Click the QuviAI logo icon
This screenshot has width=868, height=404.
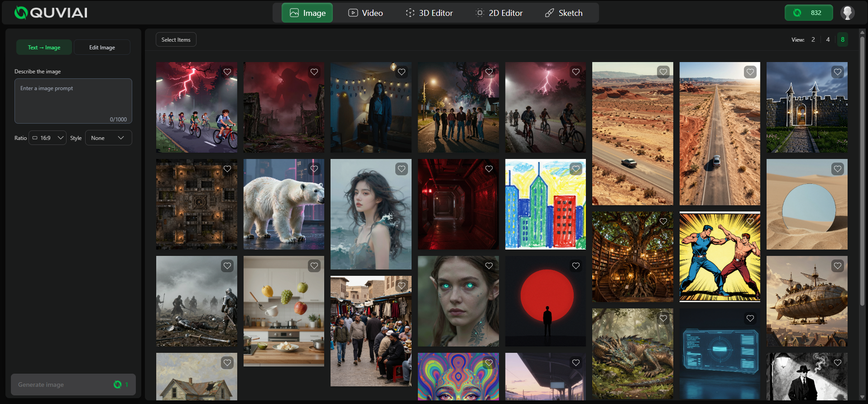click(21, 13)
